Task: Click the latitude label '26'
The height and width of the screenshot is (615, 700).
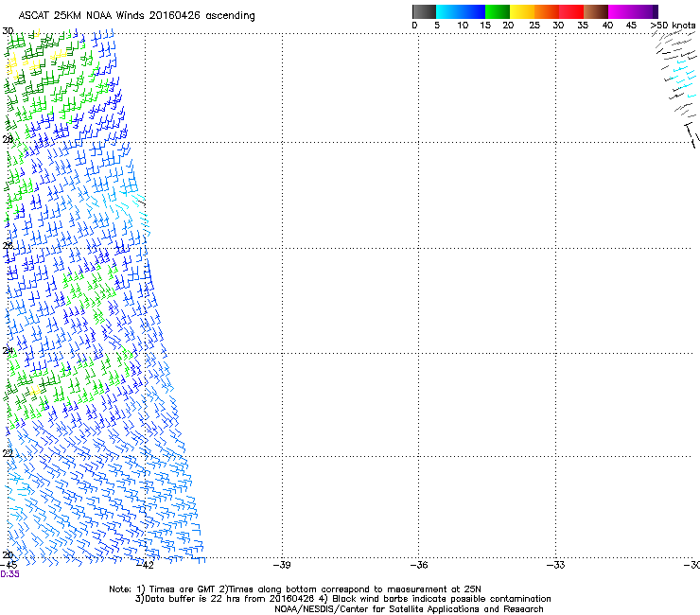Action: (x=8, y=245)
